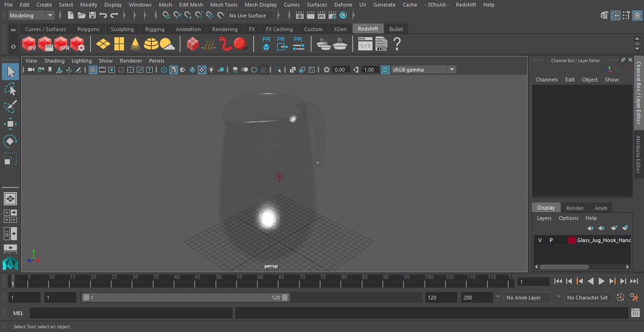644x332 pixels.
Task: Play the animation forwards
Action: (x=601, y=281)
